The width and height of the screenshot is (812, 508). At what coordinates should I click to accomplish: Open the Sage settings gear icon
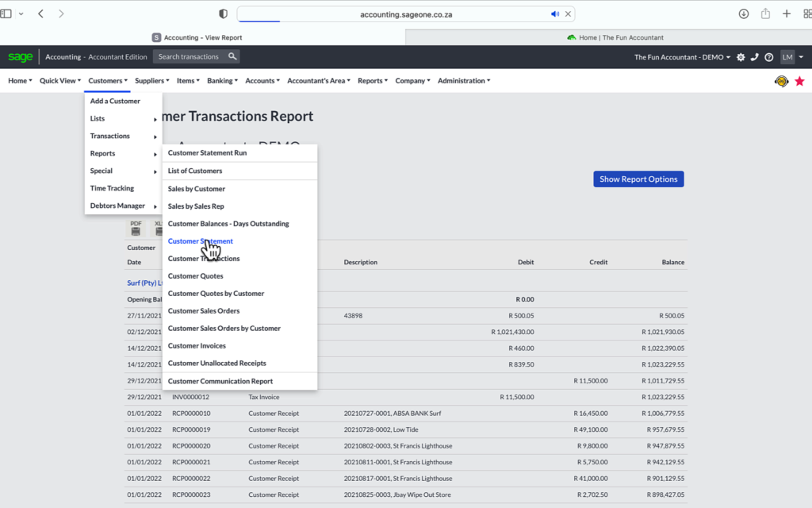[x=740, y=56]
